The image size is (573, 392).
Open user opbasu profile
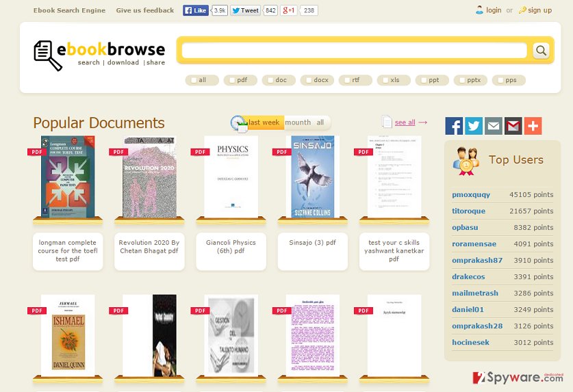pos(465,227)
